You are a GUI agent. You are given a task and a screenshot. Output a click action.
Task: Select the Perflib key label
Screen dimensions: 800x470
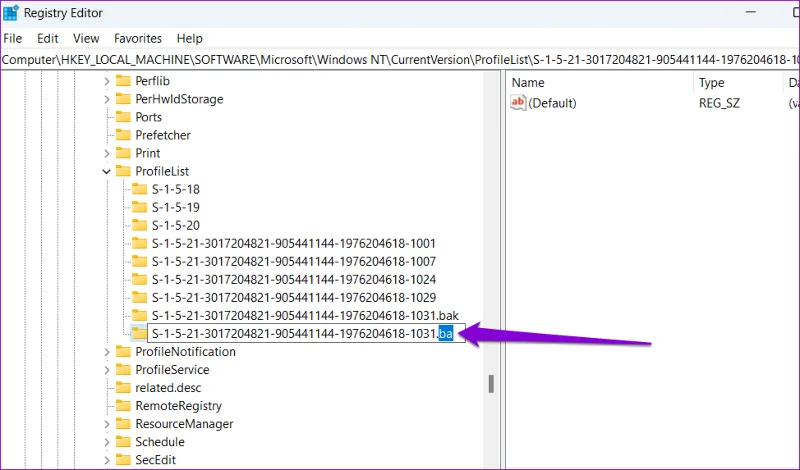[x=153, y=81]
